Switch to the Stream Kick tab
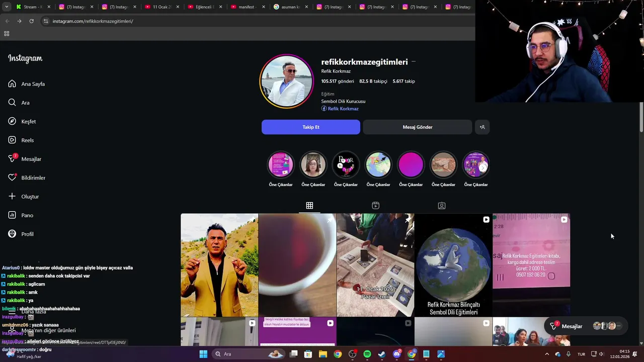This screenshot has height=362, width=644. pyautogui.click(x=33, y=7)
